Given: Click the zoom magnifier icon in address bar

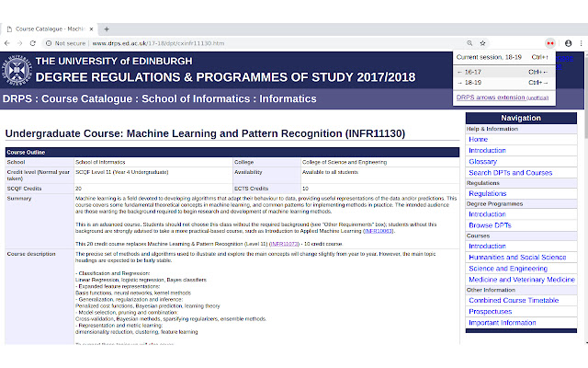Looking at the screenshot, I should 469,43.
